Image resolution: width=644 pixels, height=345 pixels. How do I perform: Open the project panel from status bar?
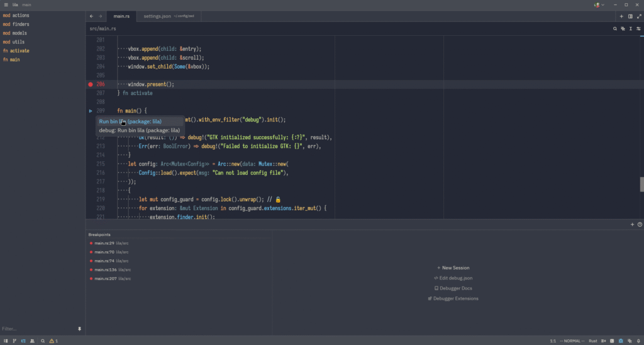pyautogui.click(x=6, y=341)
